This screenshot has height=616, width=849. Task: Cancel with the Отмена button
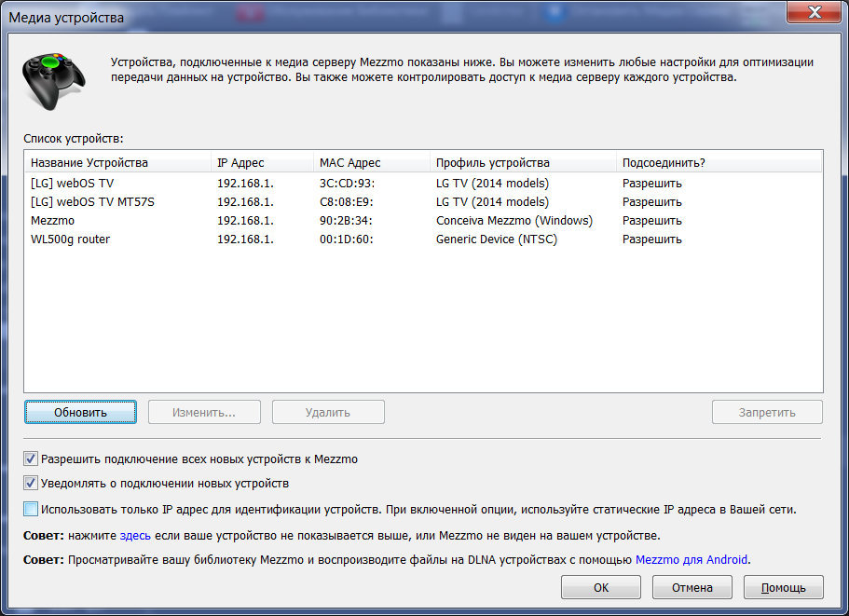click(x=692, y=587)
